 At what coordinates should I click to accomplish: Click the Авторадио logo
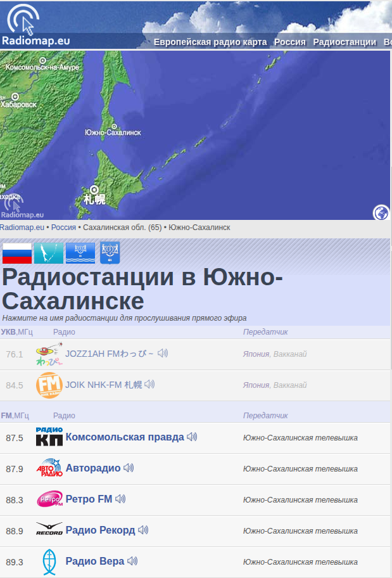49,468
